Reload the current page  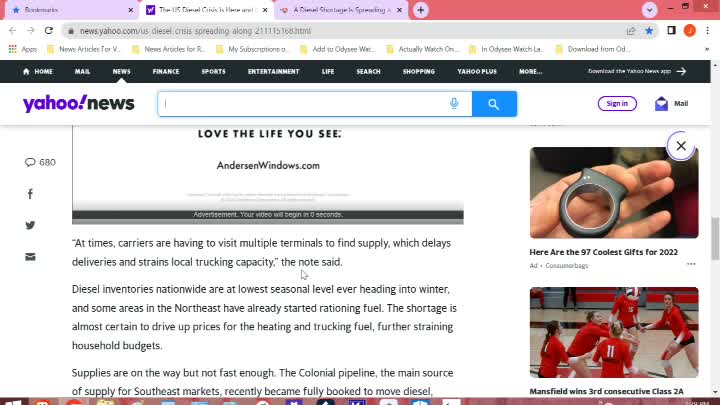pos(49,31)
